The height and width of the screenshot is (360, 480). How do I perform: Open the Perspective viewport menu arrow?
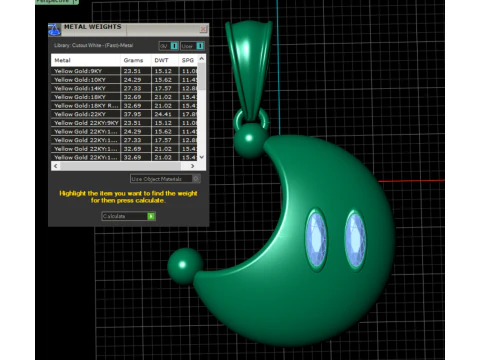coord(76,2)
